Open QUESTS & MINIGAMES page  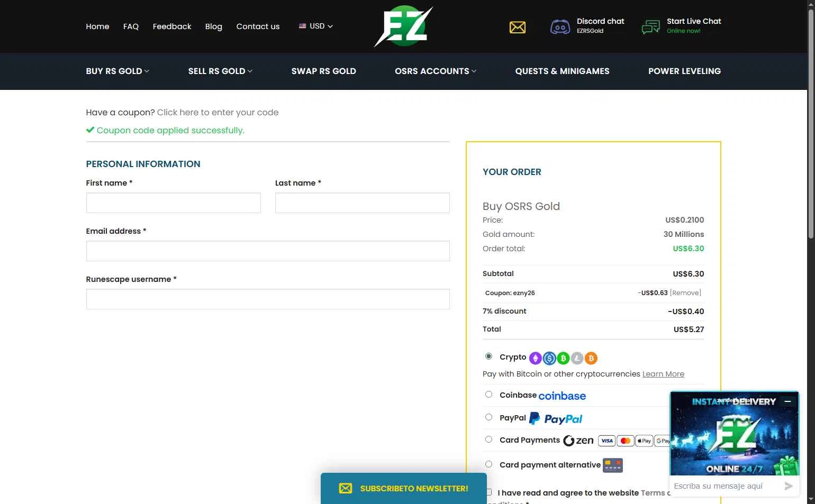pos(562,71)
